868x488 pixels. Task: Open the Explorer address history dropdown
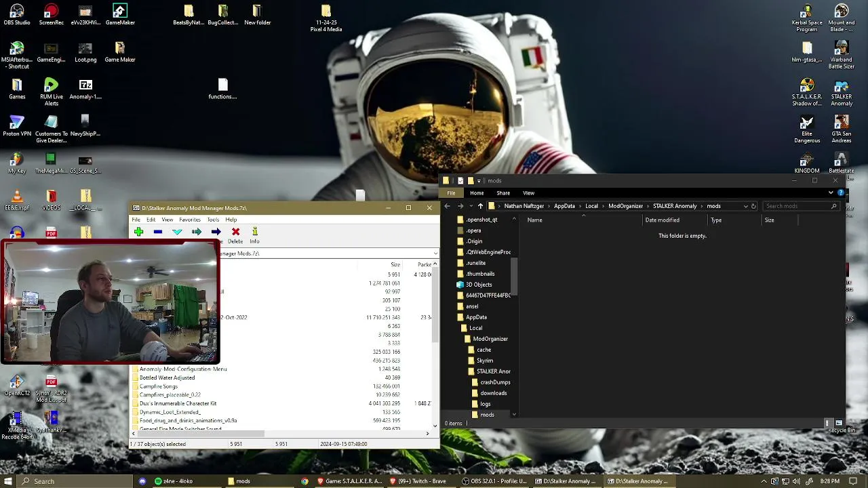point(746,206)
